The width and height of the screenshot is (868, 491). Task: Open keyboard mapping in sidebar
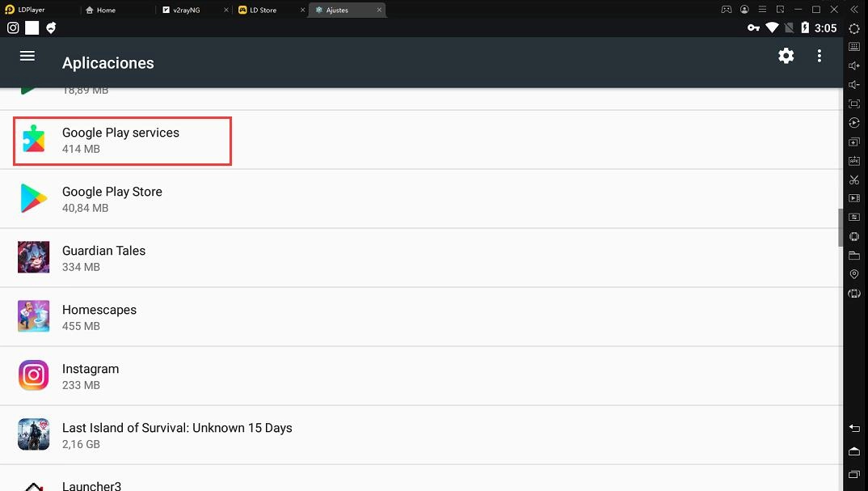pyautogui.click(x=854, y=47)
